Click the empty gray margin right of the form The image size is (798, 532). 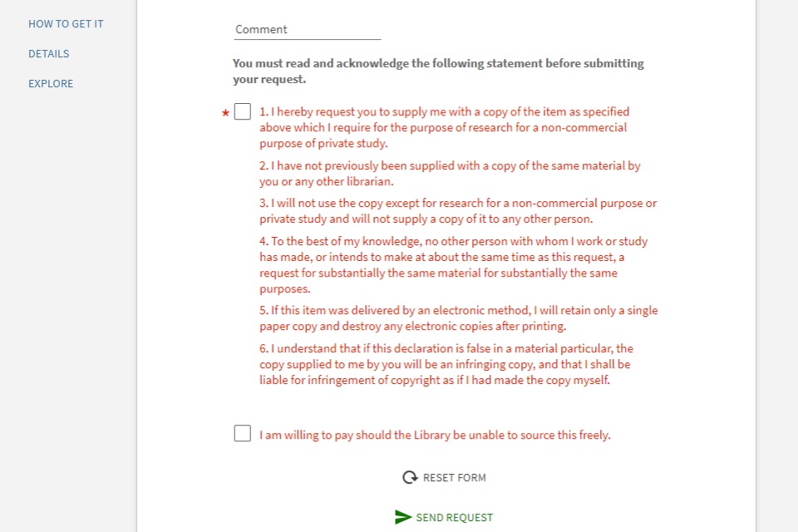pyautogui.click(x=776, y=249)
